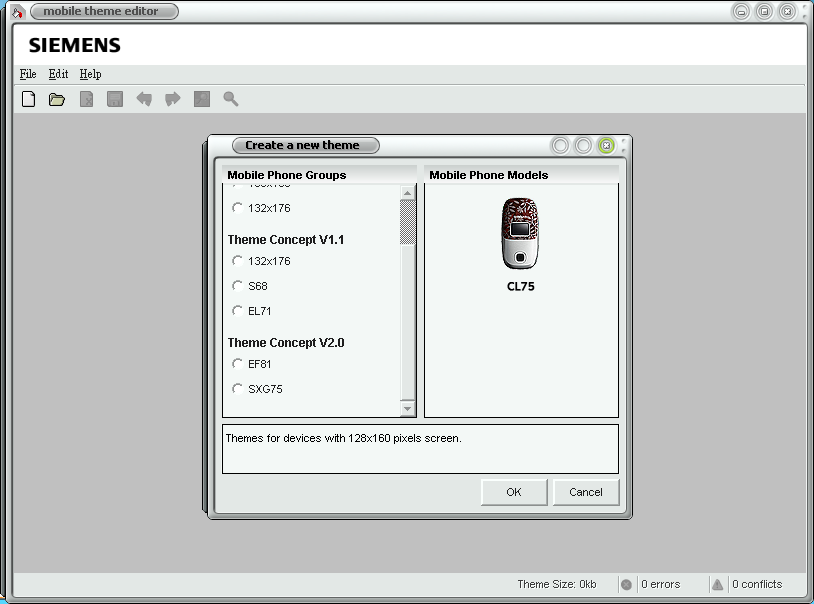The width and height of the screenshot is (814, 604).
Task: Click the phone groups scroll down arrow
Action: tap(408, 409)
